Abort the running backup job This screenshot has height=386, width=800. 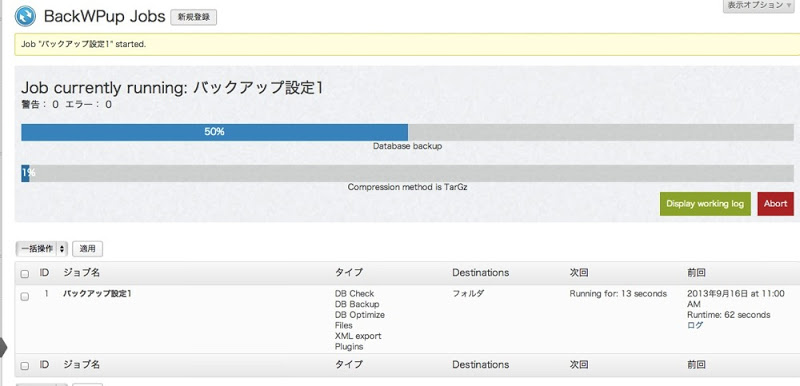click(776, 203)
